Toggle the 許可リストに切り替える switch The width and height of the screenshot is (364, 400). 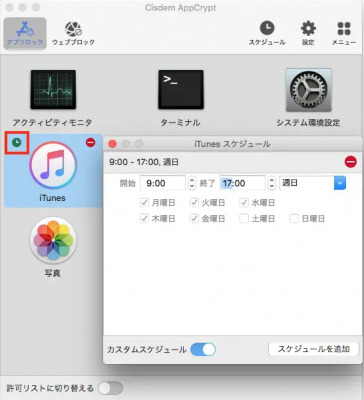coord(111,388)
